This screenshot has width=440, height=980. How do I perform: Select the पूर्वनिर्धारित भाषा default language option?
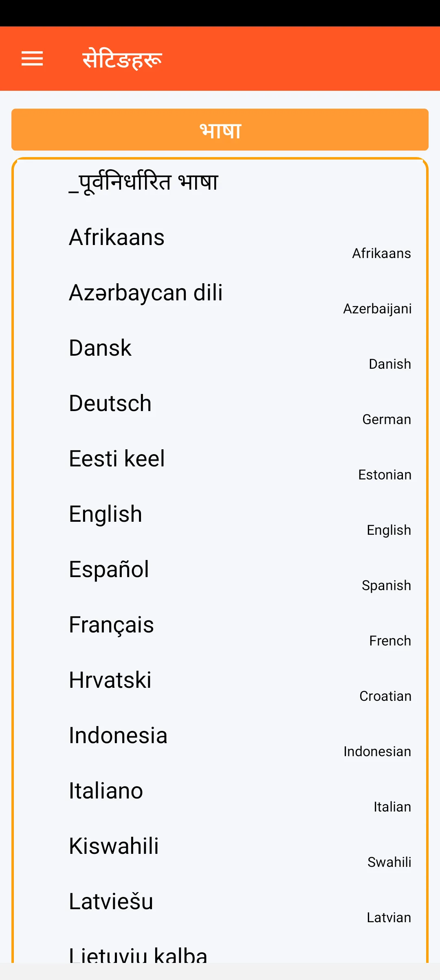pyautogui.click(x=143, y=182)
